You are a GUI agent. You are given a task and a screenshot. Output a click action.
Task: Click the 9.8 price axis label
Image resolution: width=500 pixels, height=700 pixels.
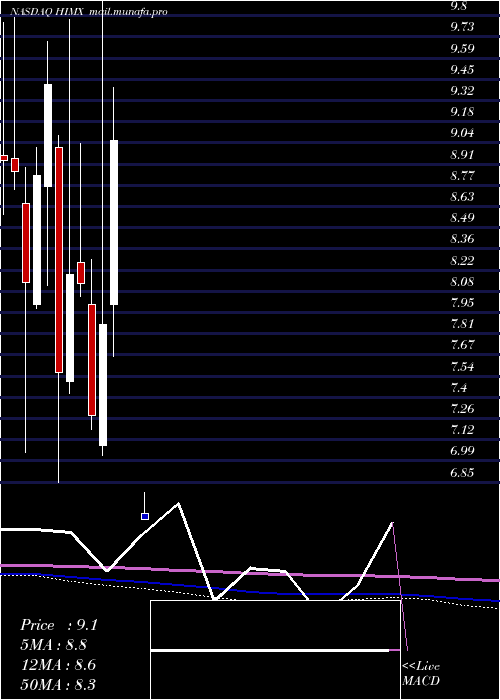(459, 6)
